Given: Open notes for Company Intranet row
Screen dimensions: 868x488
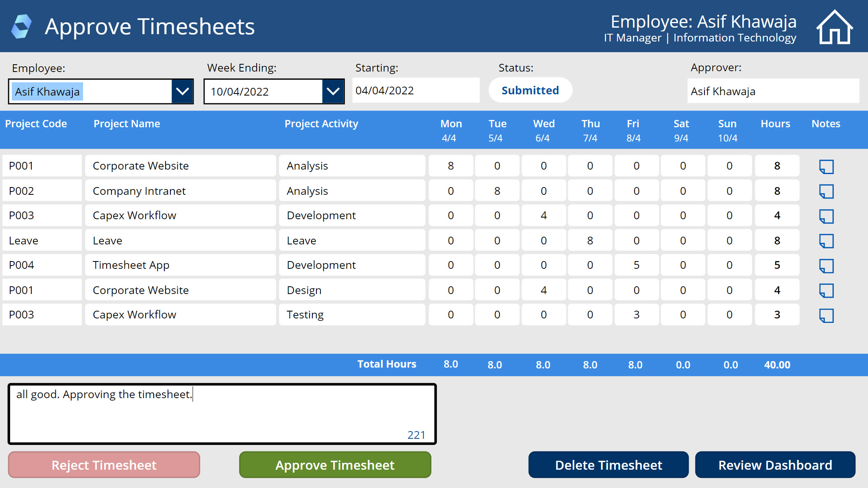Looking at the screenshot, I should point(826,191).
